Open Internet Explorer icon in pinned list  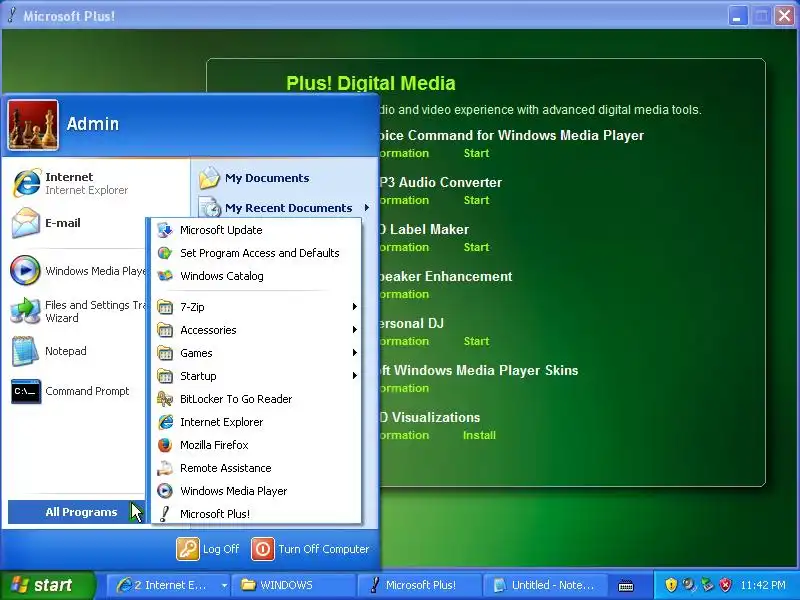coord(26,183)
